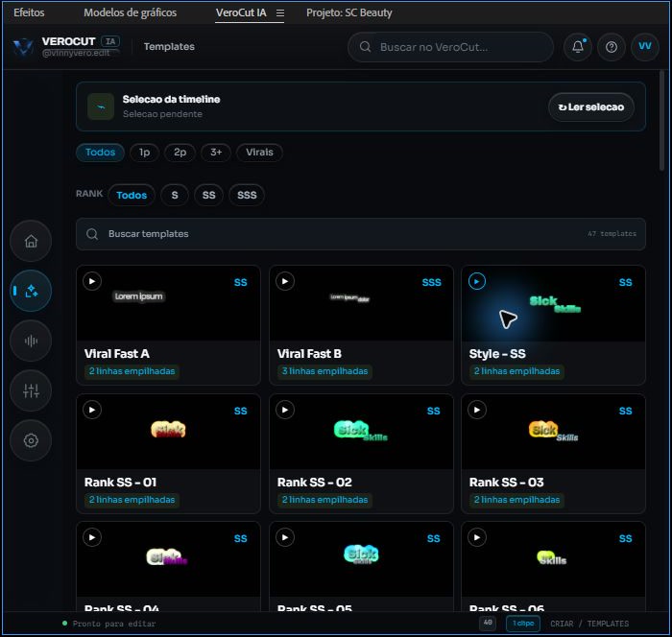Click the IA badge next to VEROCUT
Viewport: 672px width, 637px height.
(110, 41)
